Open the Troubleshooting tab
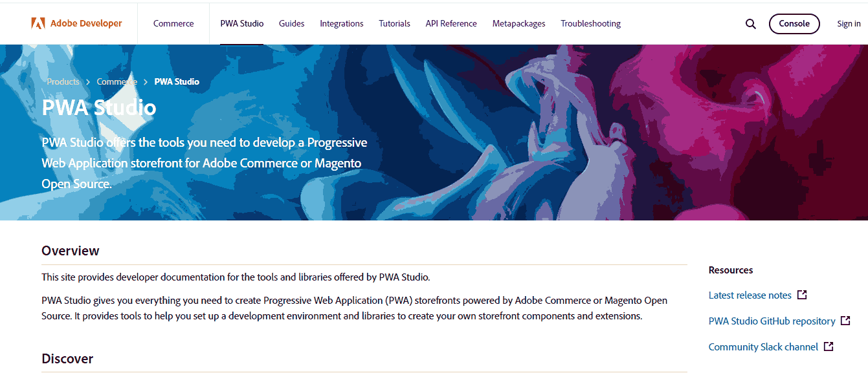Viewport: 868px width, 384px height. coord(590,24)
